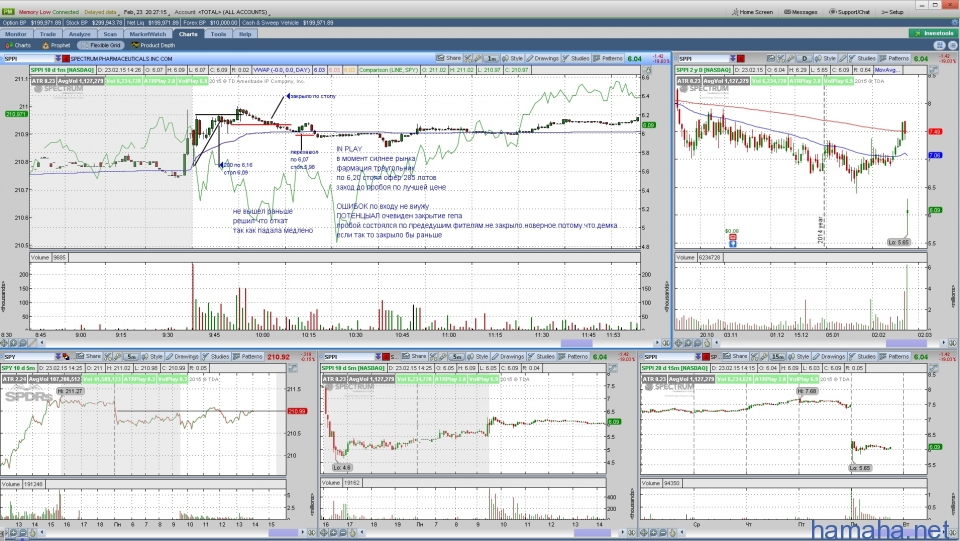The width and height of the screenshot is (960, 541).
Task: Click chart mode icon right of main chart header
Action: [x=648, y=70]
